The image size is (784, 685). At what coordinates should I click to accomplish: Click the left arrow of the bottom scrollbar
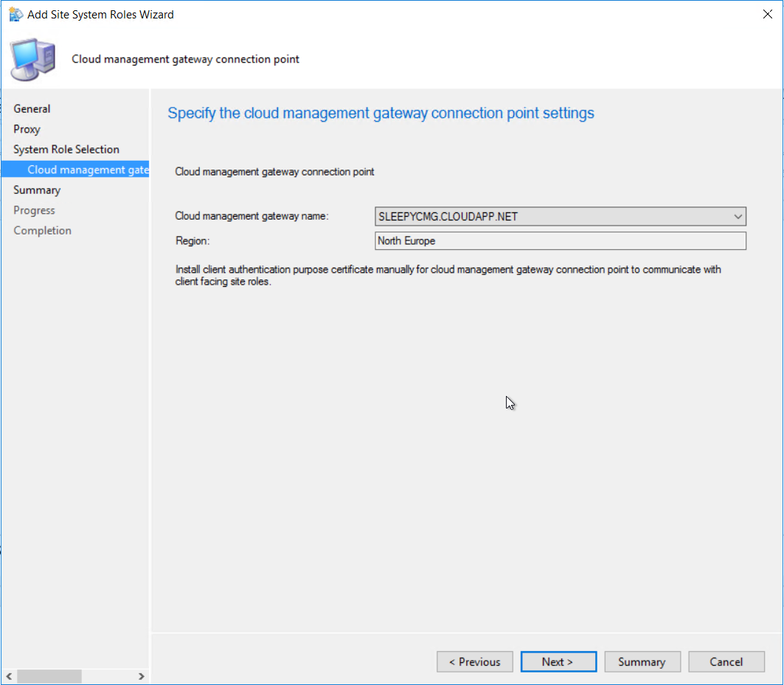coord(8,675)
